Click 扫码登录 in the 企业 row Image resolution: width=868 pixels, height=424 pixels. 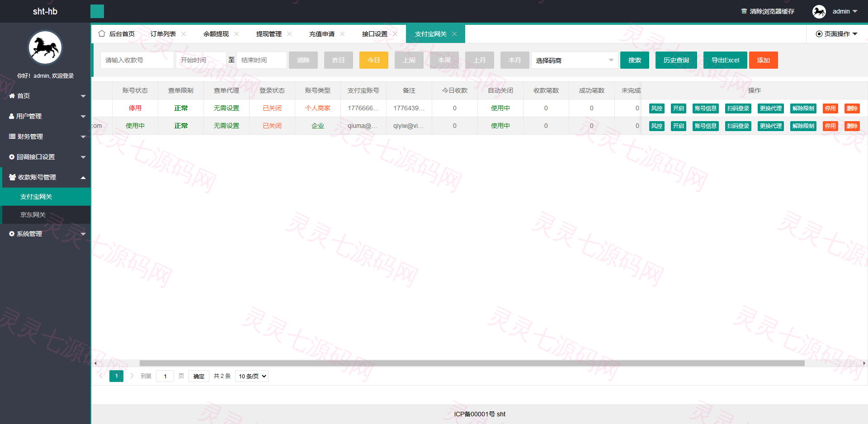[738, 126]
